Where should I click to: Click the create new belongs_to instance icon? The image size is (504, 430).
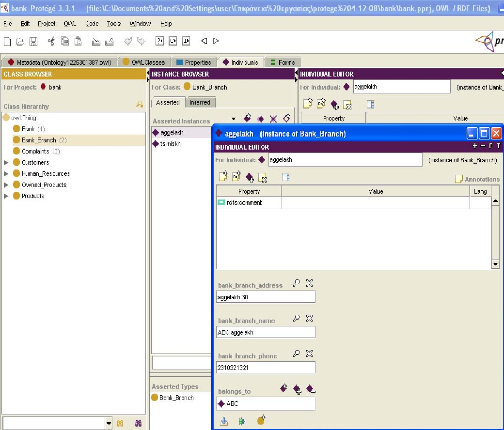[283, 388]
